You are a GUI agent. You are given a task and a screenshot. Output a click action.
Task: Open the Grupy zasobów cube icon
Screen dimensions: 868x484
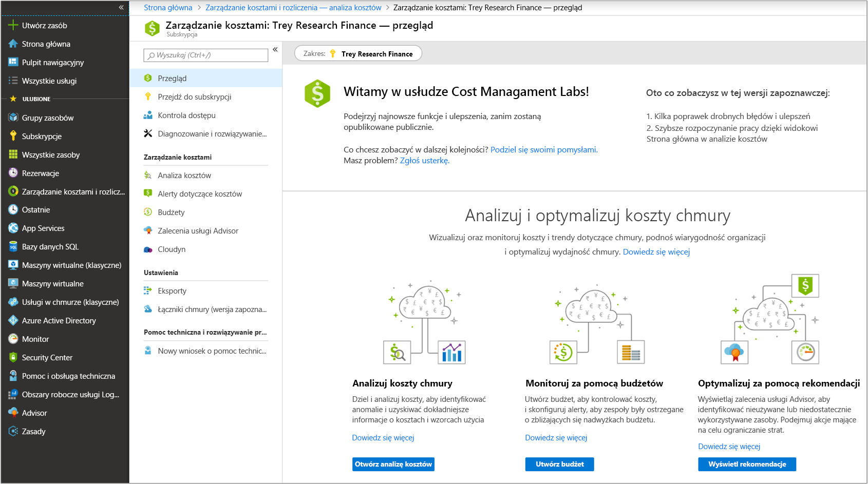point(13,118)
